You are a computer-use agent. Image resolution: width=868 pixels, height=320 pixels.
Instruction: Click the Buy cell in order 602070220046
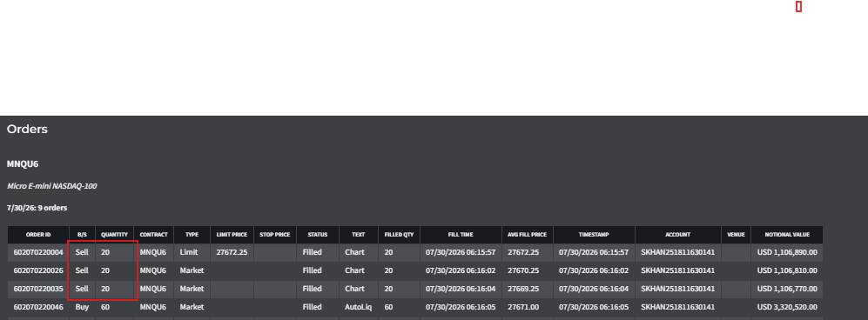pos(82,307)
